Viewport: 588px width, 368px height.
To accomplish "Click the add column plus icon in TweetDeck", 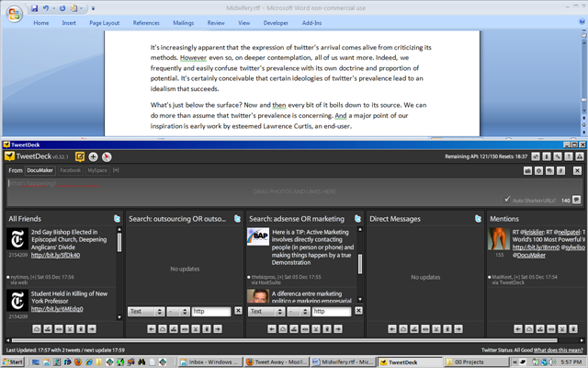I will tap(94, 156).
